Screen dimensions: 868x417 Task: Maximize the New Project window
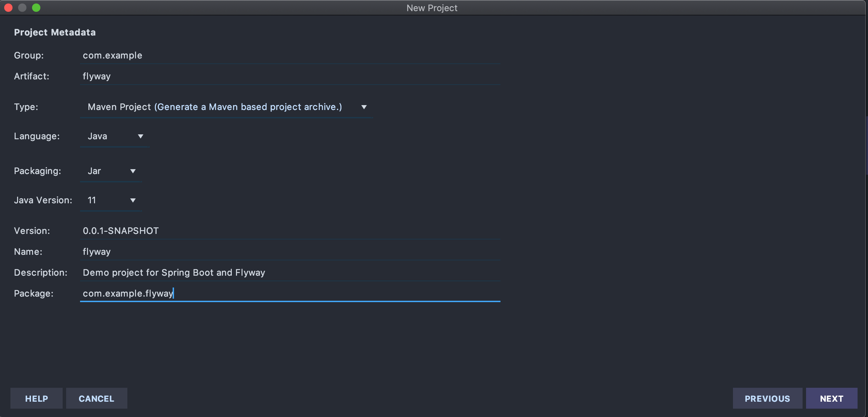point(36,8)
